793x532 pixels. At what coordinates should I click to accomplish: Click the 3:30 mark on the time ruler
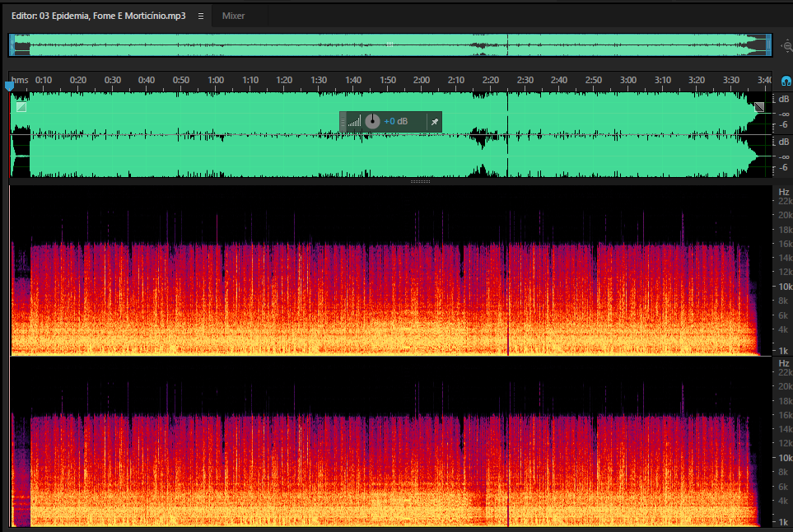point(730,80)
